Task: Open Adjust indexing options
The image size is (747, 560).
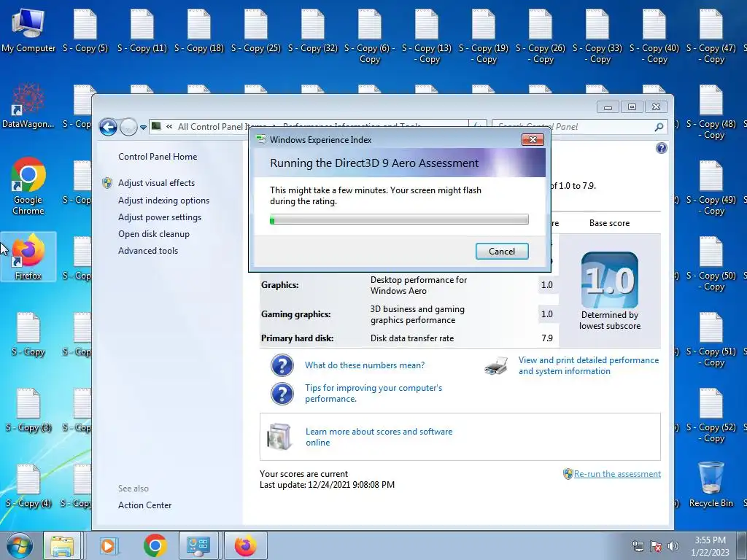Action: [163, 201]
